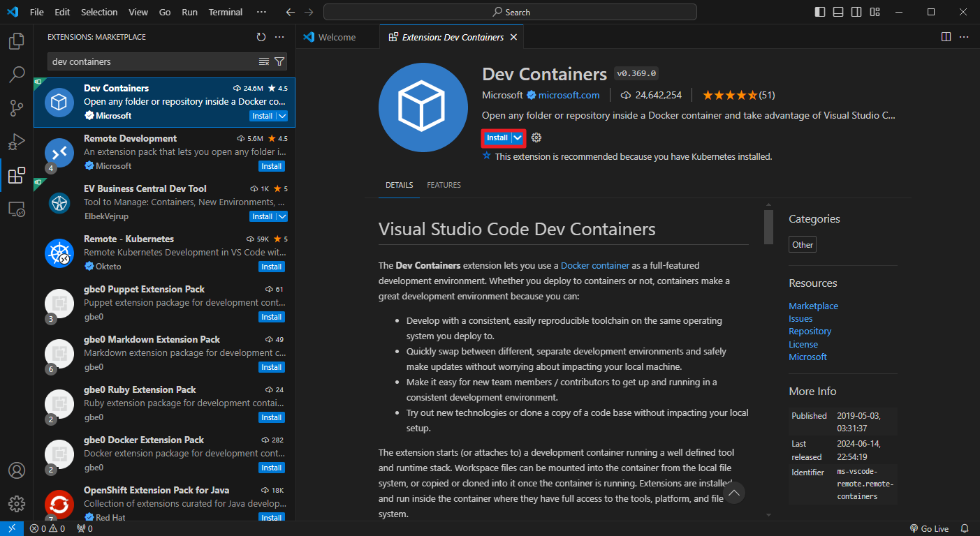Open the Issues resource link
Viewport: 980px width, 536px height.
(800, 318)
